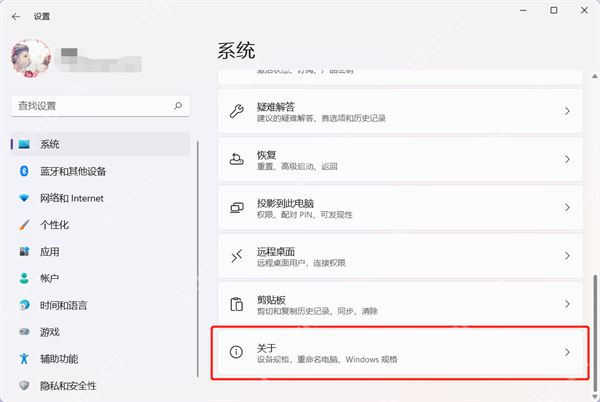The height and width of the screenshot is (402, 600).
Task: Open 剪贴板 via its chevron arrow
Action: [567, 304]
